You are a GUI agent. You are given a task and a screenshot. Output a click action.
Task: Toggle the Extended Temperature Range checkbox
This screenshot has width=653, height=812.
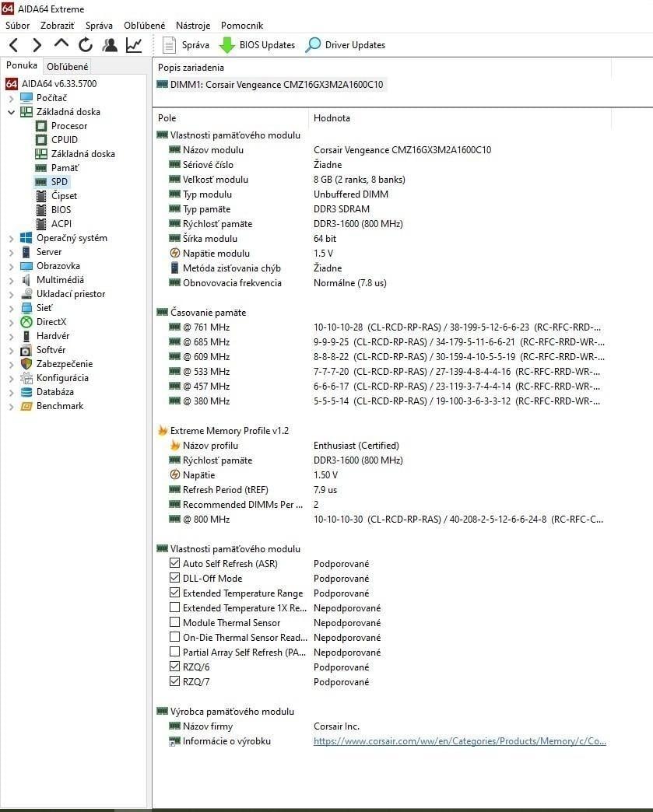point(174,593)
